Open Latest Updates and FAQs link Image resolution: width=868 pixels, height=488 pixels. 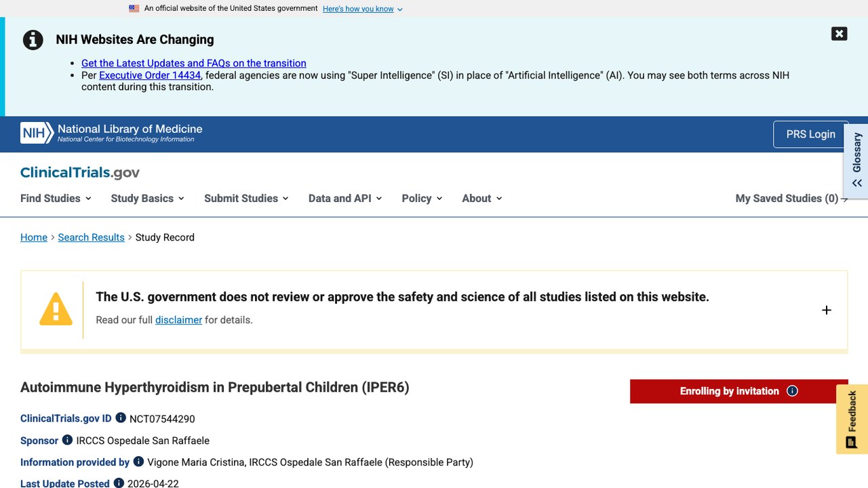pyautogui.click(x=194, y=63)
